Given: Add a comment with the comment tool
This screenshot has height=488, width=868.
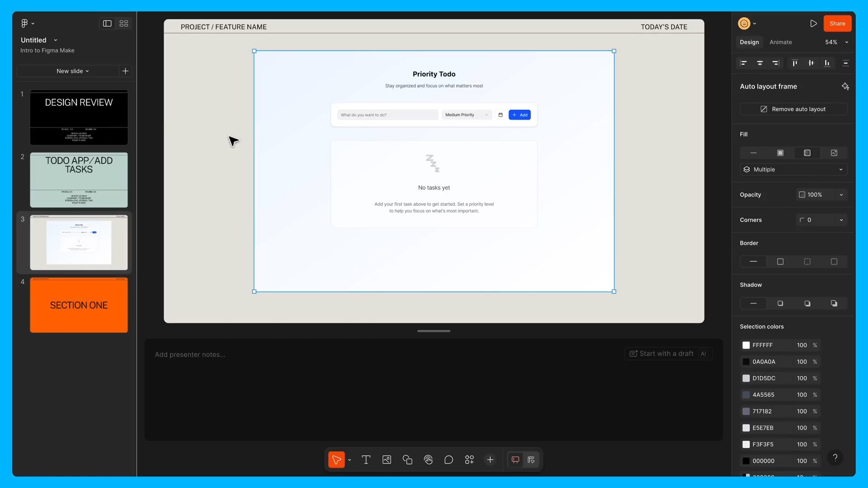Looking at the screenshot, I should [449, 460].
